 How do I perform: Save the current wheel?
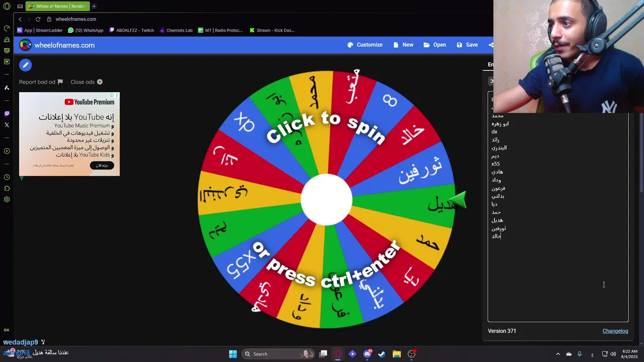(467, 45)
